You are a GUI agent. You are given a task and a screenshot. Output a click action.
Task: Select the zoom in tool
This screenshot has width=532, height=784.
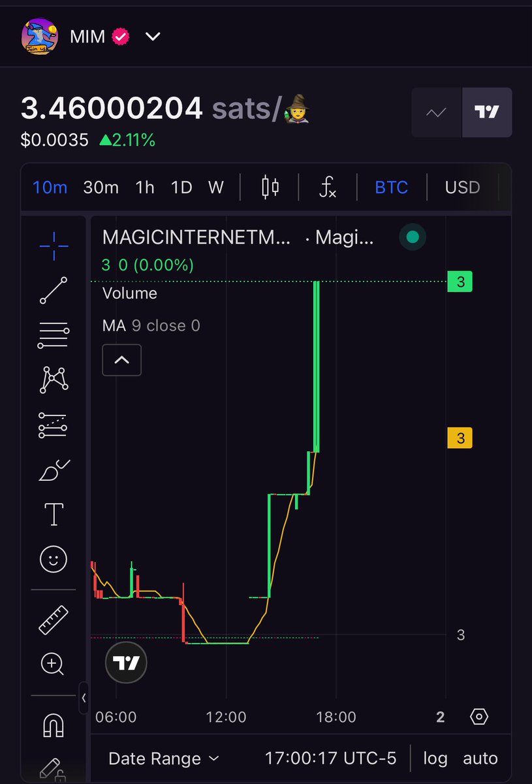(52, 664)
